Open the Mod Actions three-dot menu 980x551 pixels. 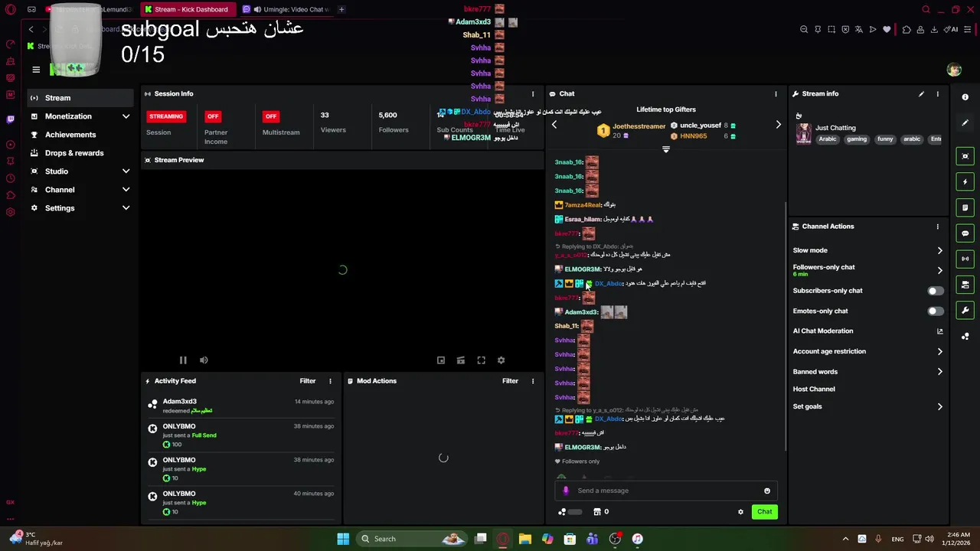click(x=533, y=381)
